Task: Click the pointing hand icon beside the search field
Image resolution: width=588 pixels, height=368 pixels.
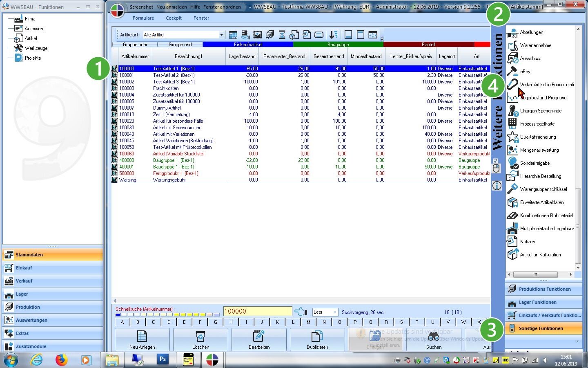Action: point(301,312)
